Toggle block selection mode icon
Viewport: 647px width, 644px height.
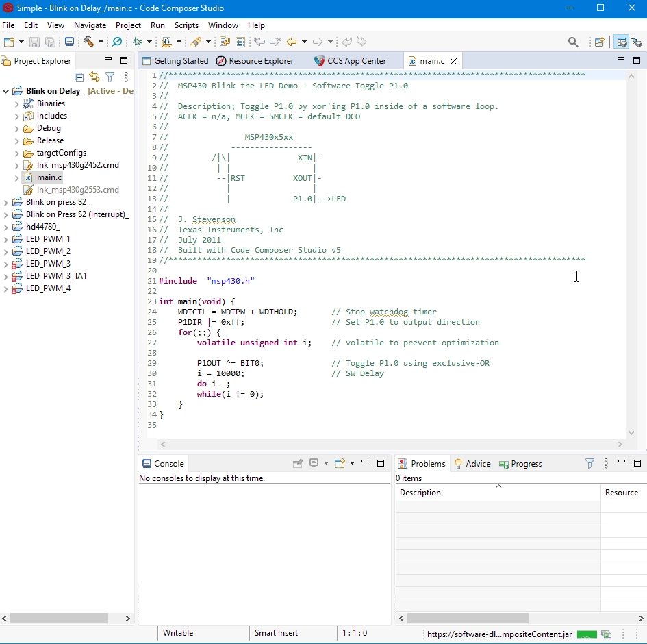pos(240,42)
